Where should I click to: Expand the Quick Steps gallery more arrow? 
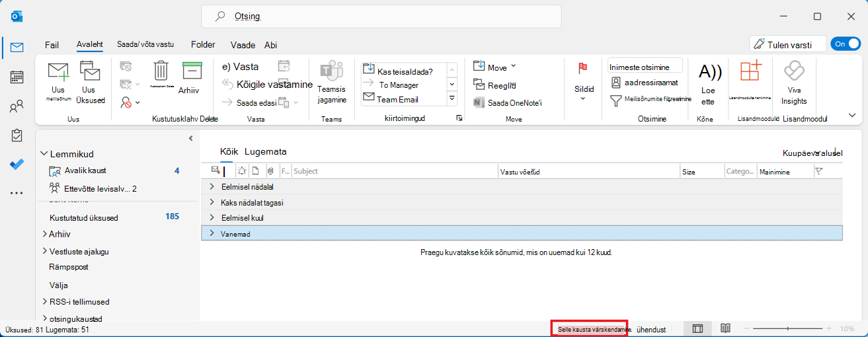[x=452, y=98]
